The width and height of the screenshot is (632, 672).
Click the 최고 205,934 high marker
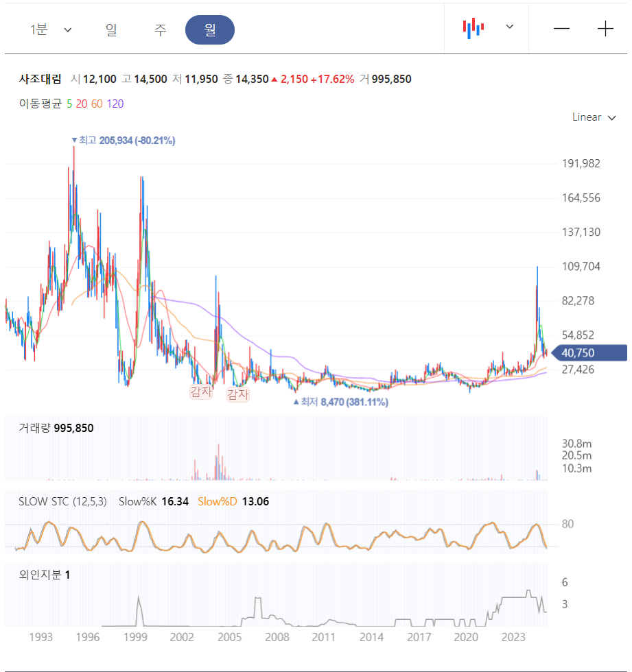[124, 141]
